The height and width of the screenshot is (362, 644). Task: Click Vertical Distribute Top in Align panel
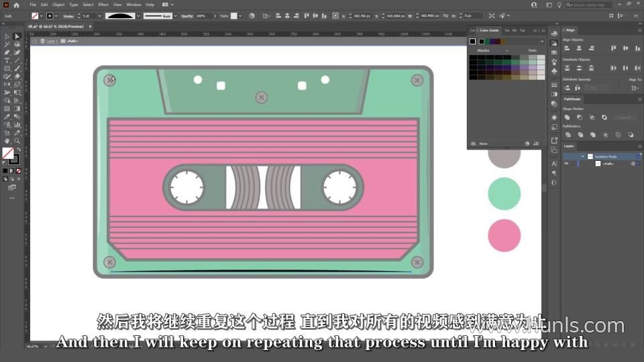(568, 68)
